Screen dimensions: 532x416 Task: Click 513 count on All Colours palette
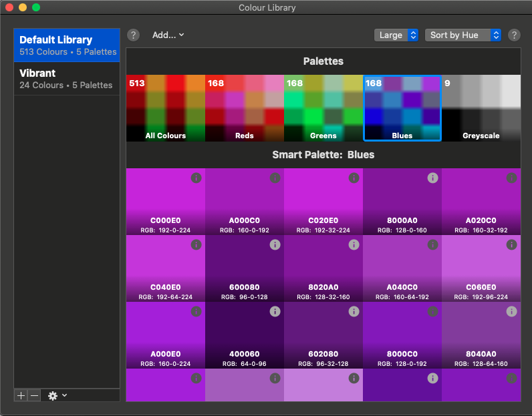pos(137,83)
